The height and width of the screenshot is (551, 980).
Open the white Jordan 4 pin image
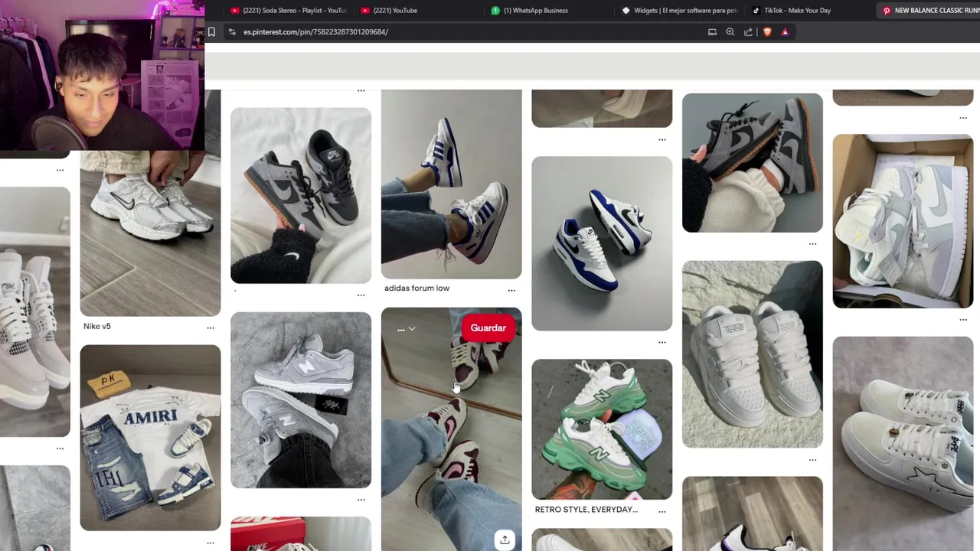pos(34,312)
